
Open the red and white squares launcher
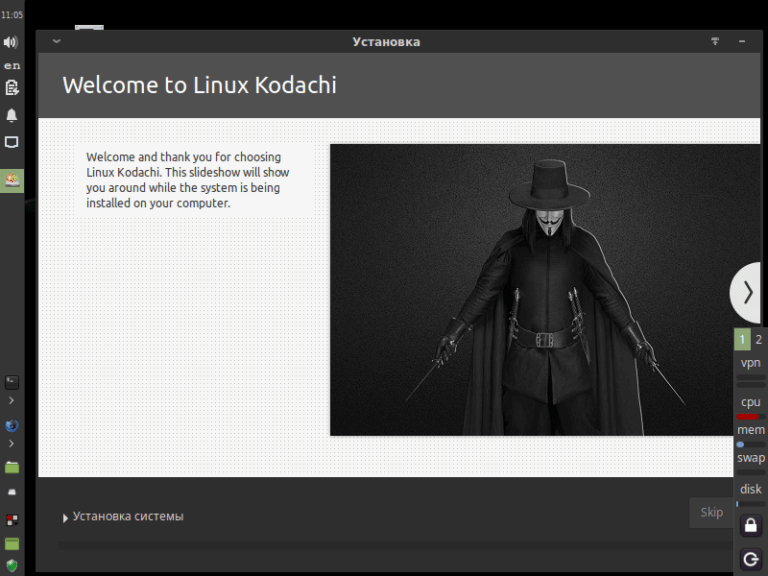12,520
